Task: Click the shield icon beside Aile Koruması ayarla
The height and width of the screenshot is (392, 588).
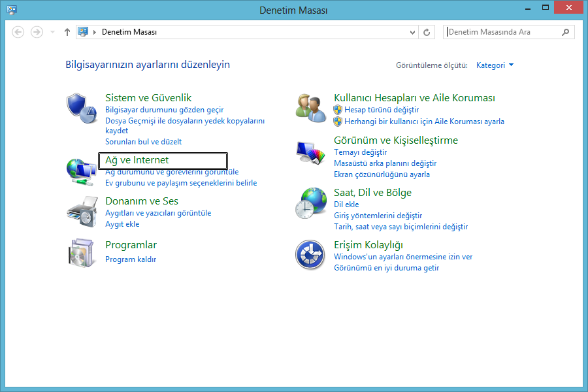Action: tap(338, 122)
